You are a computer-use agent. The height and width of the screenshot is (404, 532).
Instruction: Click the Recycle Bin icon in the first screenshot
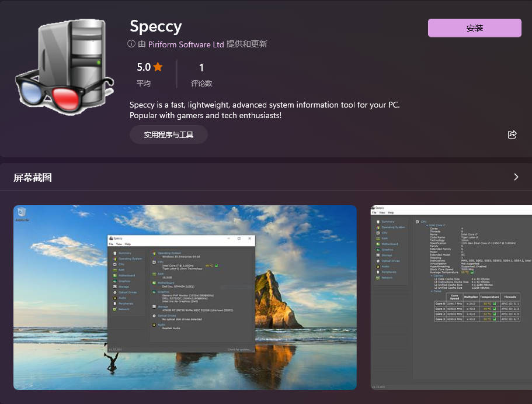(22, 213)
